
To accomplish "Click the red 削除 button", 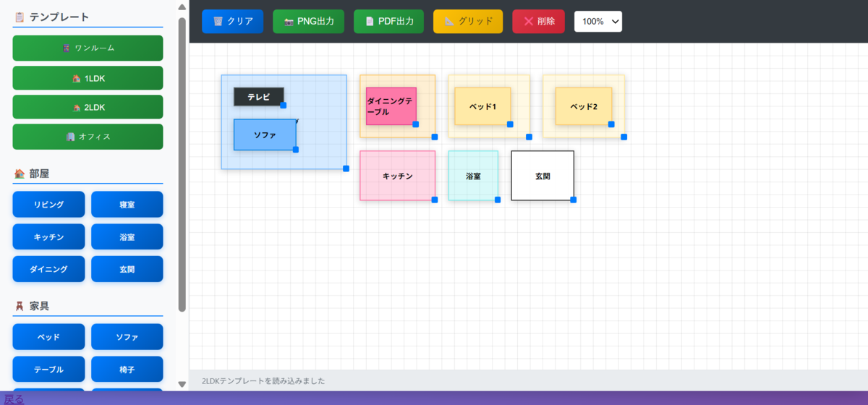I will (x=539, y=22).
